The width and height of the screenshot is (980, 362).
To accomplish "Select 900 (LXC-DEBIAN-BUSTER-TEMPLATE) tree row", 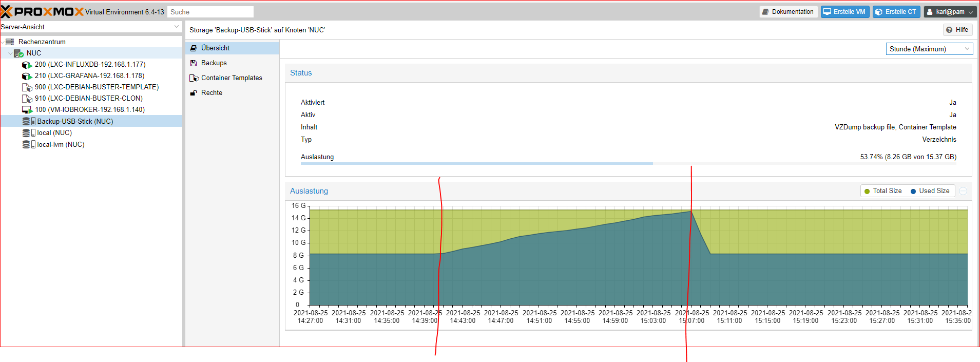I will (91, 87).
